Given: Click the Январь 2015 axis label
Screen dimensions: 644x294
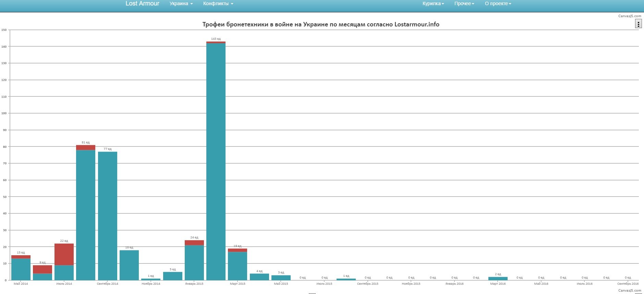Looking at the screenshot, I should point(194,284).
